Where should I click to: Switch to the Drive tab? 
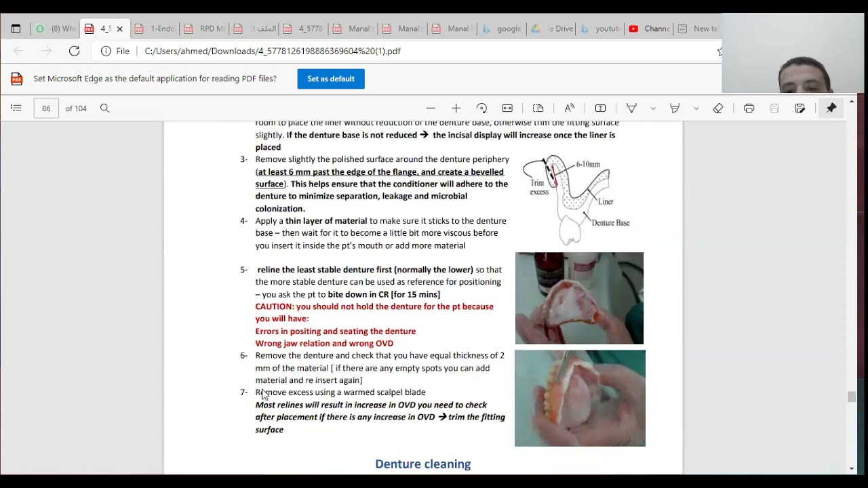[552, 28]
